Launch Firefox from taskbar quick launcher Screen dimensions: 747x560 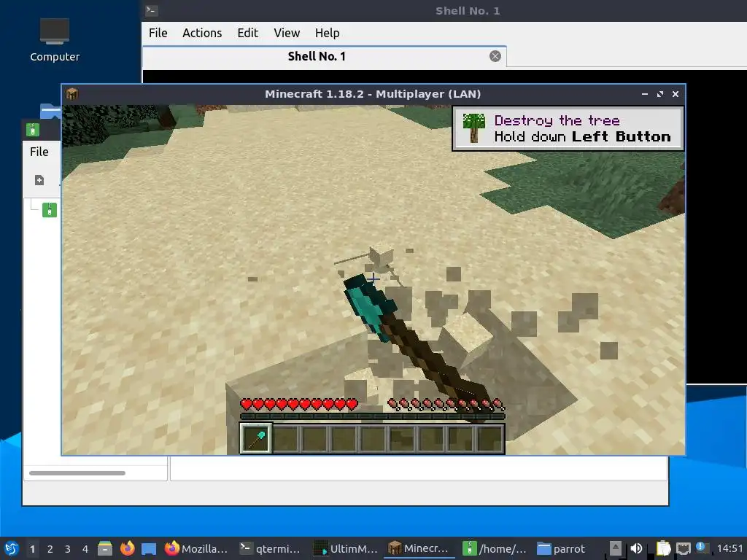click(x=127, y=548)
